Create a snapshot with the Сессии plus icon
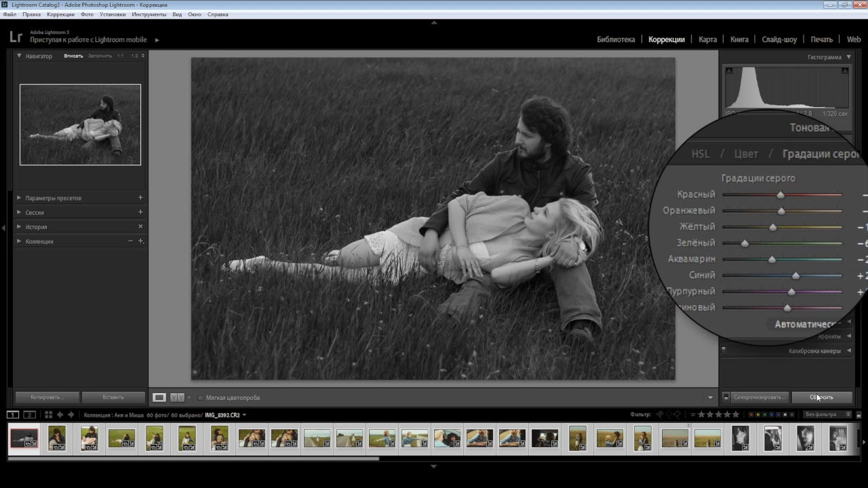Screen dimensions: 868x488 click(140, 212)
